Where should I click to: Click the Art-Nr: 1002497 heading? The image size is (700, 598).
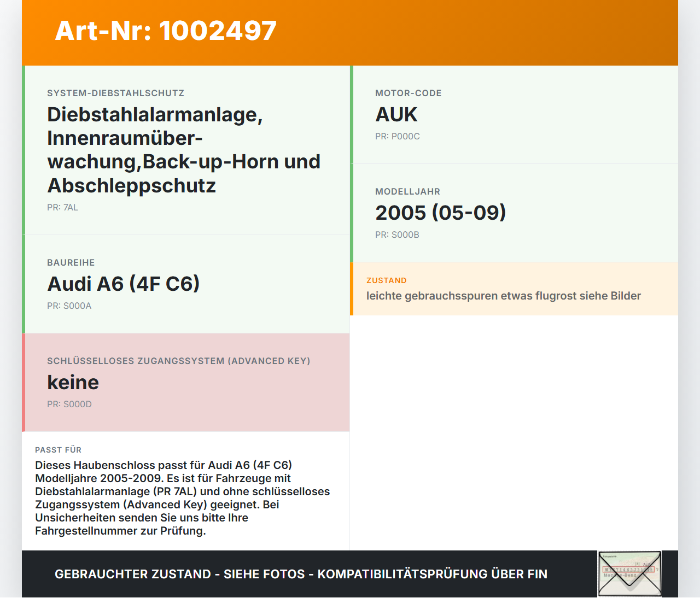click(166, 31)
